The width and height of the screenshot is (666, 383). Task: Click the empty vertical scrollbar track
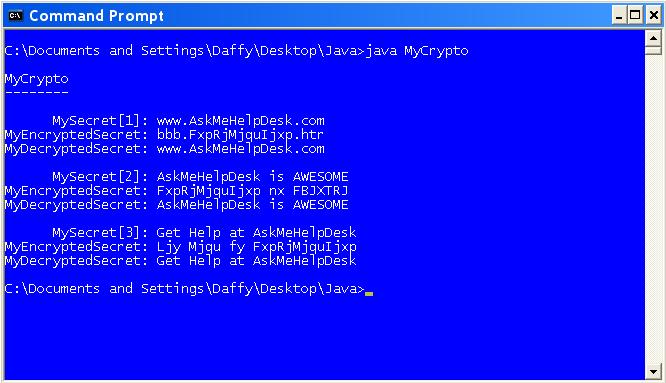point(653,209)
